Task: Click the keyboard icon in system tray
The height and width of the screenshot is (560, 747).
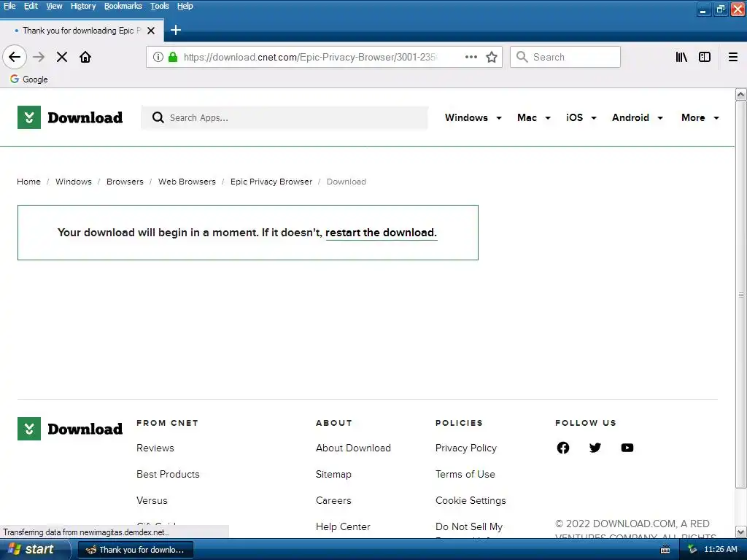Action: click(x=665, y=550)
